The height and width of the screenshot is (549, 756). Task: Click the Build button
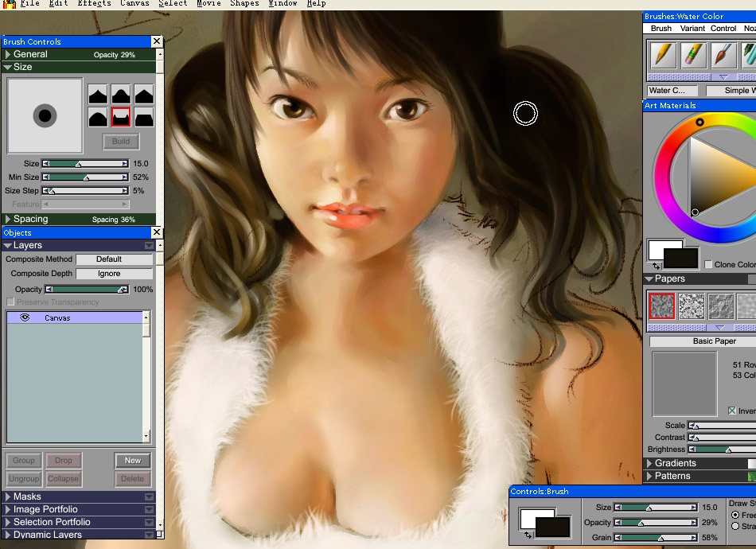click(121, 141)
